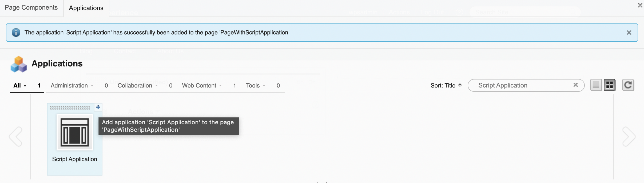The image size is (644, 183).
Task: Select the All category filter
Action: coord(27,86)
